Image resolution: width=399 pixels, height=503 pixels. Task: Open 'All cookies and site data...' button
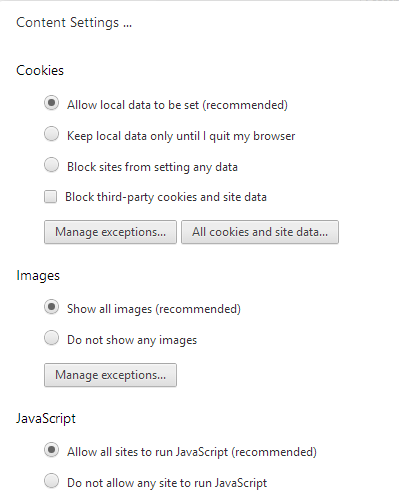click(260, 232)
